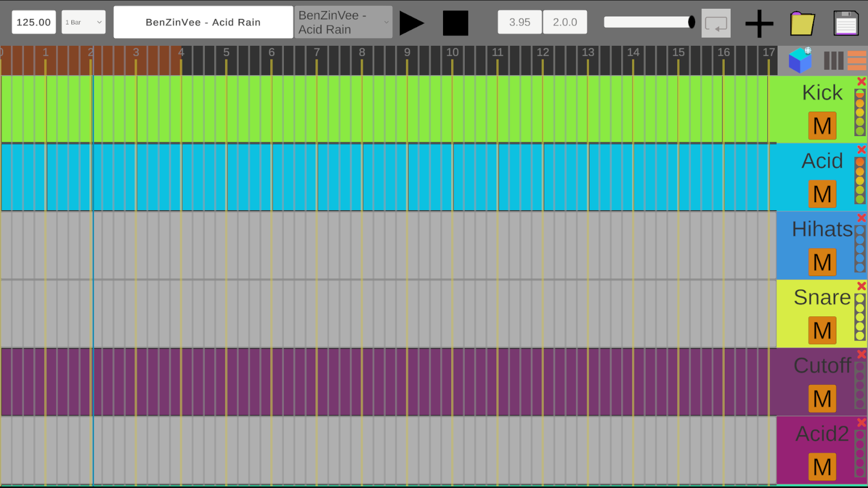Save the project with the floppy disk icon
868x488 pixels.
coord(846,23)
